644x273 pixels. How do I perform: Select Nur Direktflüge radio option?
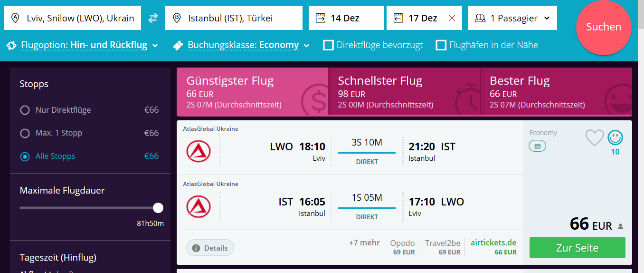(x=25, y=110)
